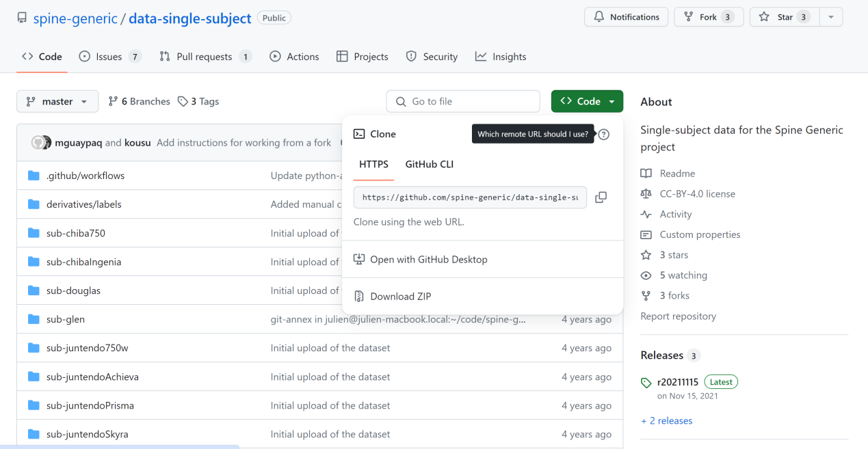Collapse the green Code dropdown
This screenshot has height=449, width=868.
tap(587, 101)
